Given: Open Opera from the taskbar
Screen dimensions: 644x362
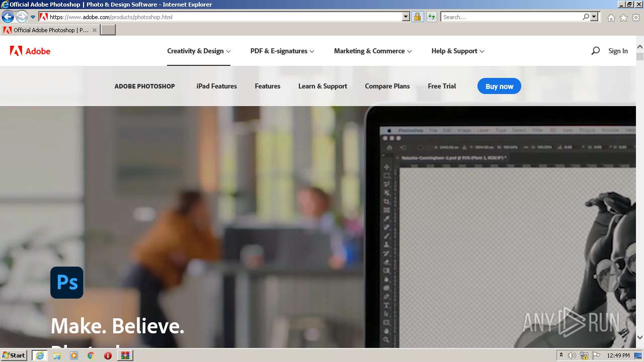Looking at the screenshot, I should (108, 355).
